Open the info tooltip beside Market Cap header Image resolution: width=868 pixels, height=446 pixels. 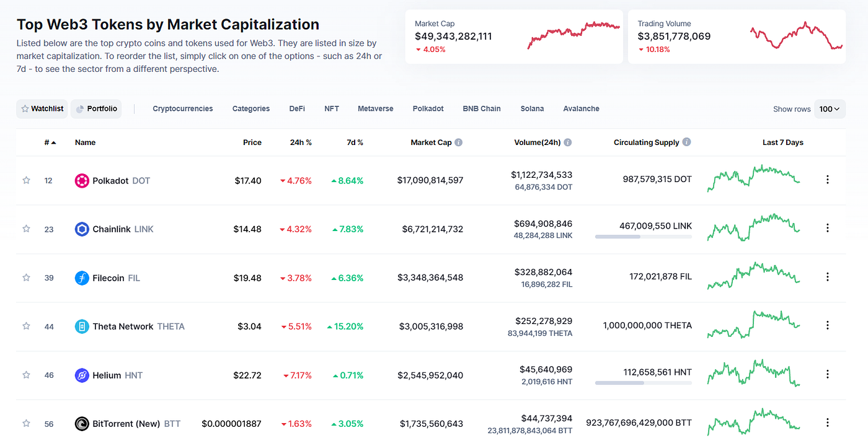459,142
